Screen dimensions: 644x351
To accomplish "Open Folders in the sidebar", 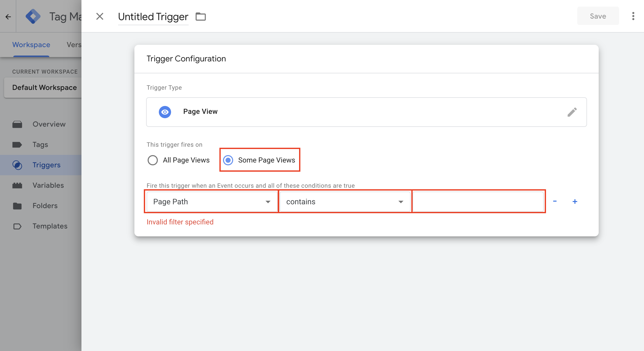I will tap(41, 206).
